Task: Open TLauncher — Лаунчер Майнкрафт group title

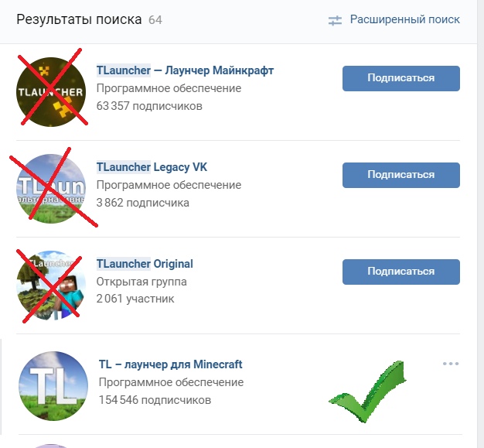Action: click(x=185, y=70)
